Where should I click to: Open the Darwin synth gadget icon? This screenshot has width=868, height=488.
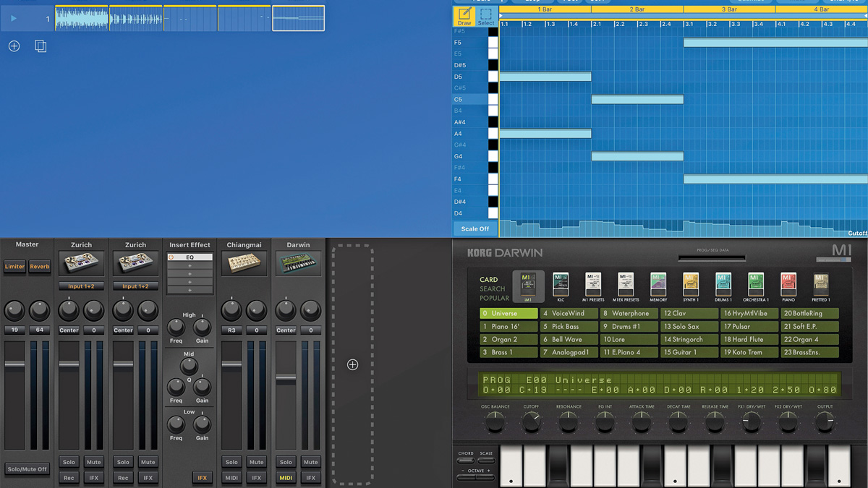point(298,264)
